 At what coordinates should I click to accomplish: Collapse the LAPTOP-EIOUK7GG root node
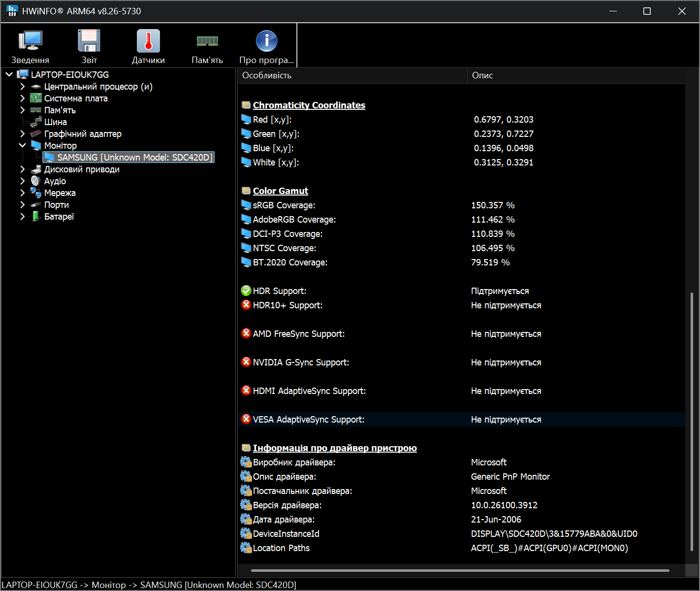click(9, 74)
